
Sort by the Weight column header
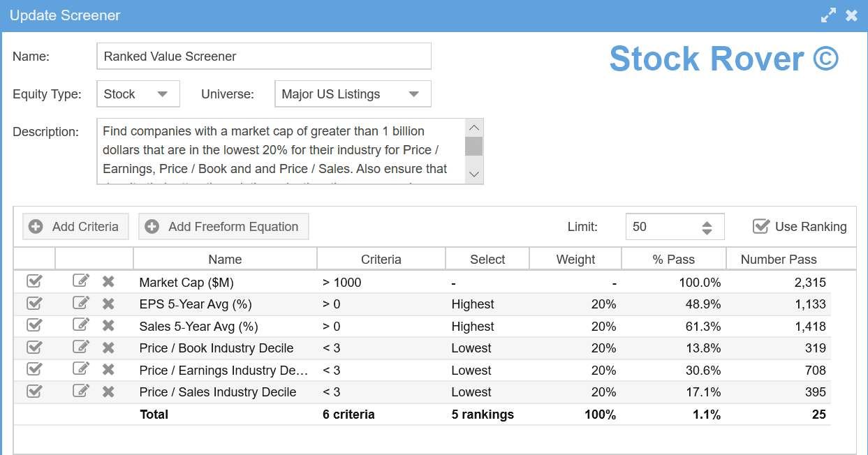coord(575,260)
